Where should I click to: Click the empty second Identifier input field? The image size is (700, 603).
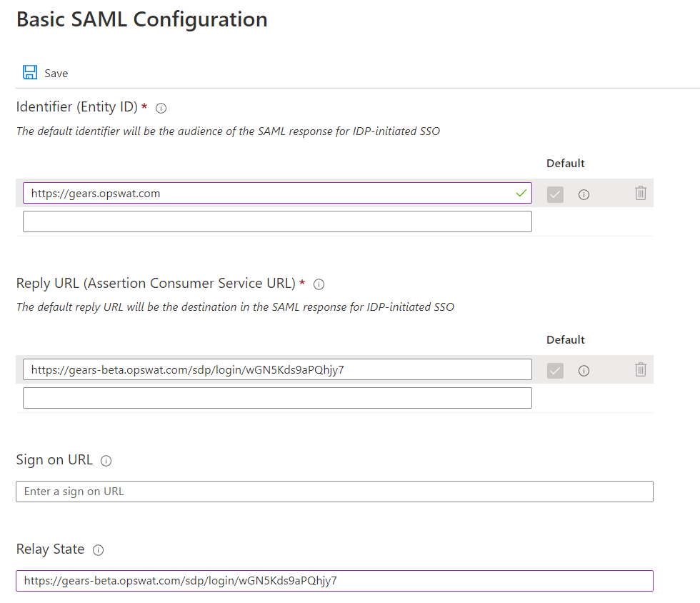coord(277,221)
